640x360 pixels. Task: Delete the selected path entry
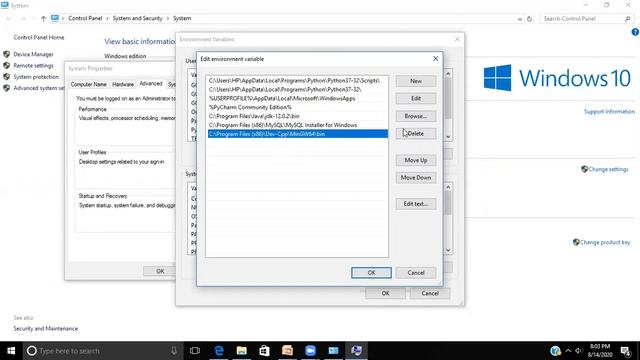pos(416,133)
